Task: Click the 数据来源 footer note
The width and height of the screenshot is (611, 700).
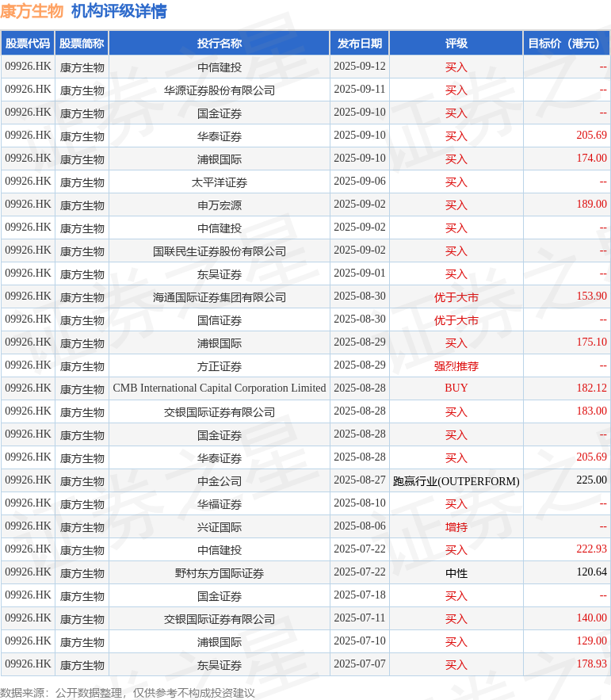Action: click(x=128, y=693)
